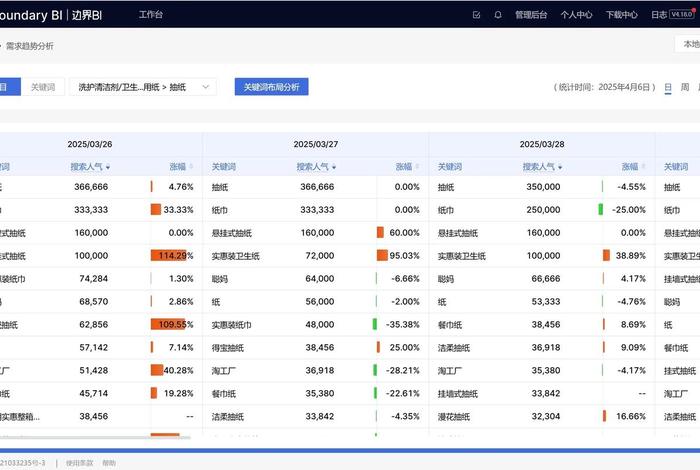This screenshot has width=700, height=470.
Task: Select keyword 纸巾 under 2025/03/27
Action: pos(220,210)
